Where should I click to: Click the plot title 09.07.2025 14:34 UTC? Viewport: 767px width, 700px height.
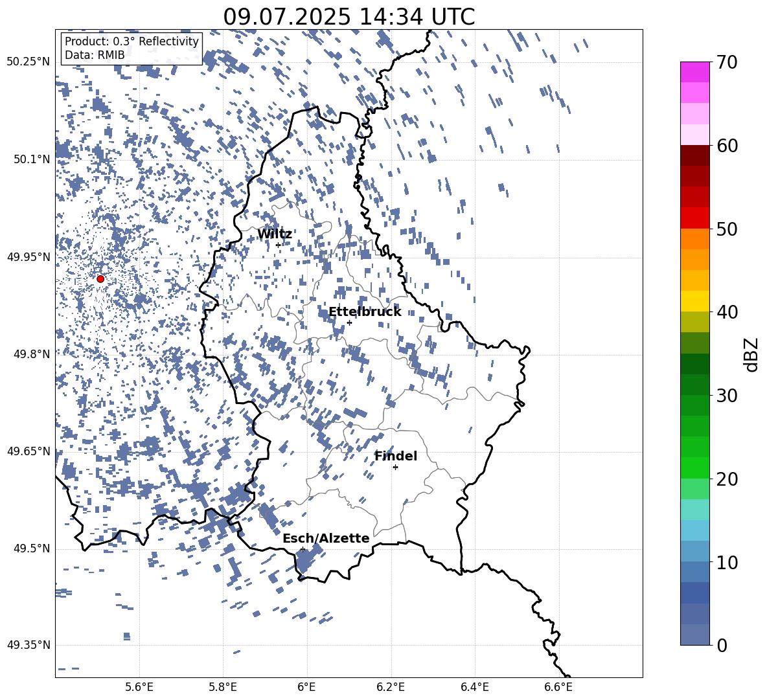coord(349,17)
